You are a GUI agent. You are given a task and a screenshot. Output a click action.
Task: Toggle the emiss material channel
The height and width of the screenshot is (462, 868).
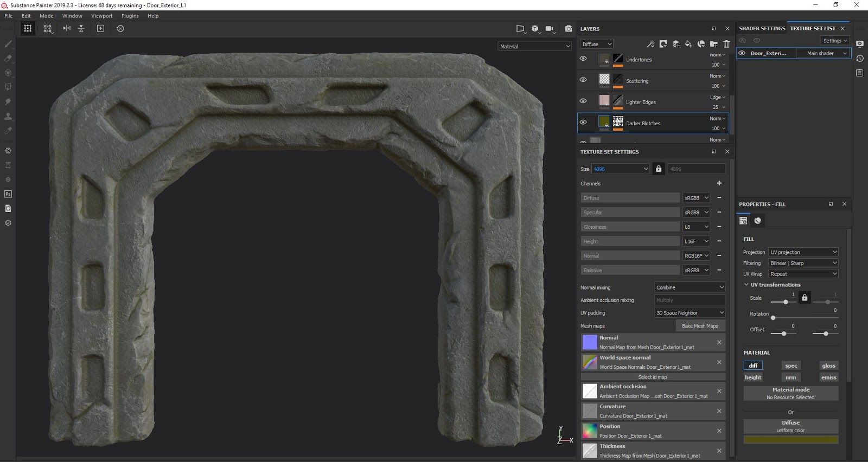coord(828,377)
